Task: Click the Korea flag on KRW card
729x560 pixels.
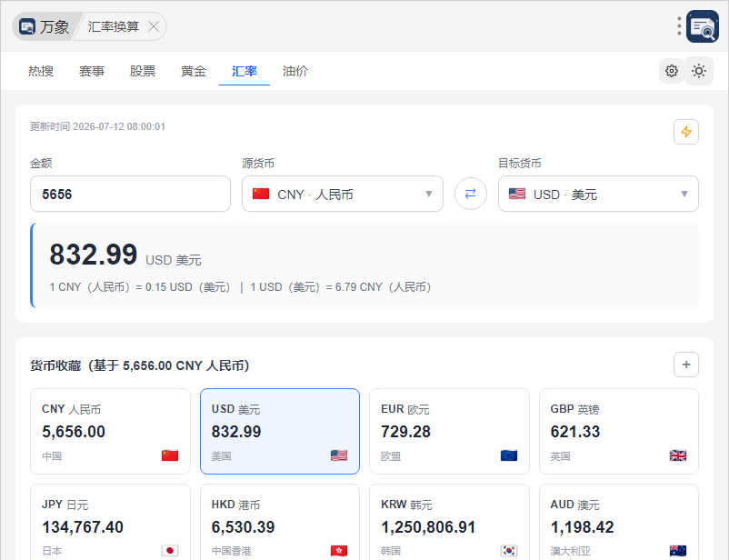Action: click(x=509, y=551)
